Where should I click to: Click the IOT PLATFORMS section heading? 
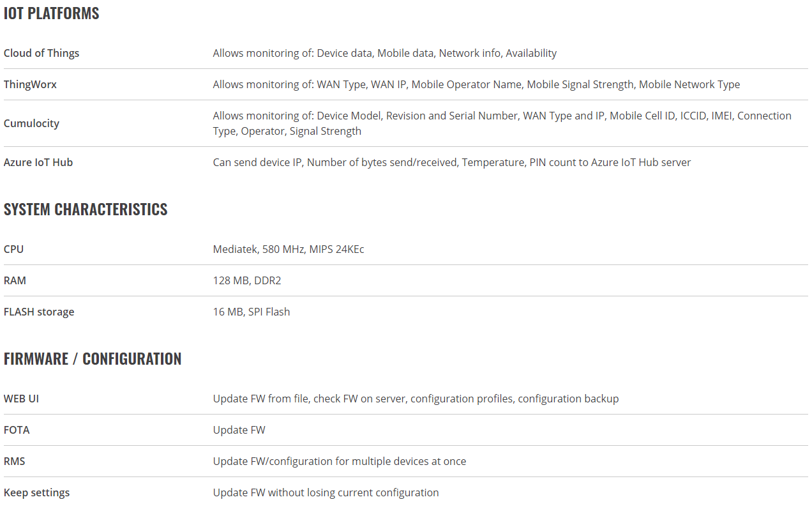[52, 13]
